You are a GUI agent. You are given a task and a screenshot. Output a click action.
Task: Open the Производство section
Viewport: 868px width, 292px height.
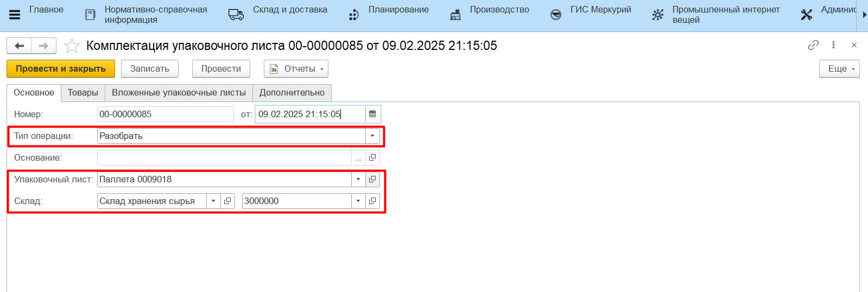[x=499, y=10]
